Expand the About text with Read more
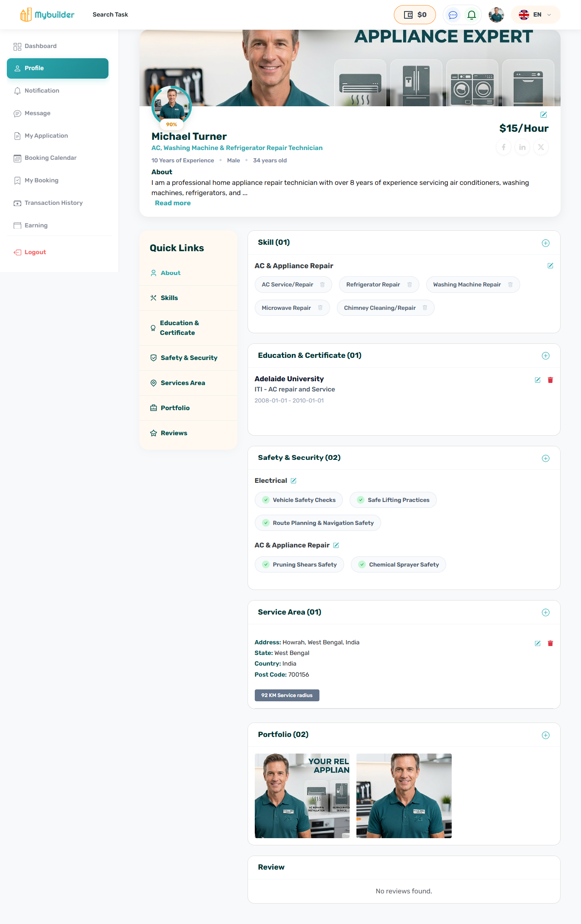Viewport: 581px width, 924px height. click(173, 203)
